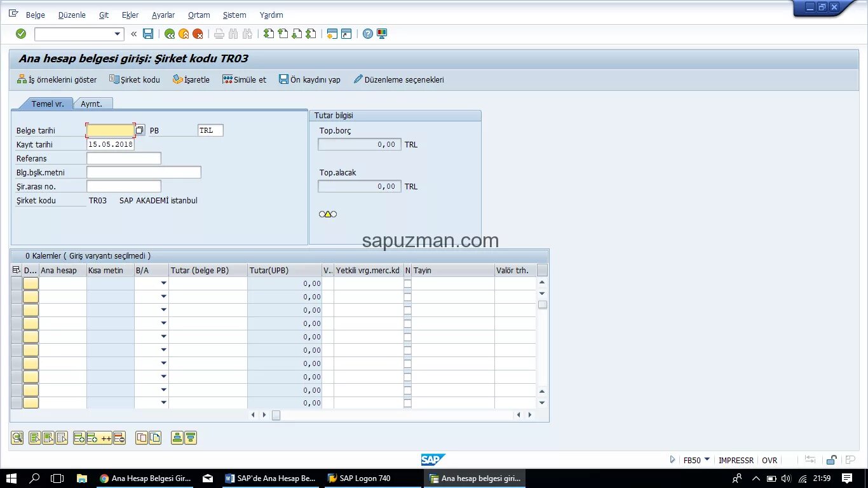
Task: Check the N checkbox in fourth table row
Action: pyautogui.click(x=407, y=323)
